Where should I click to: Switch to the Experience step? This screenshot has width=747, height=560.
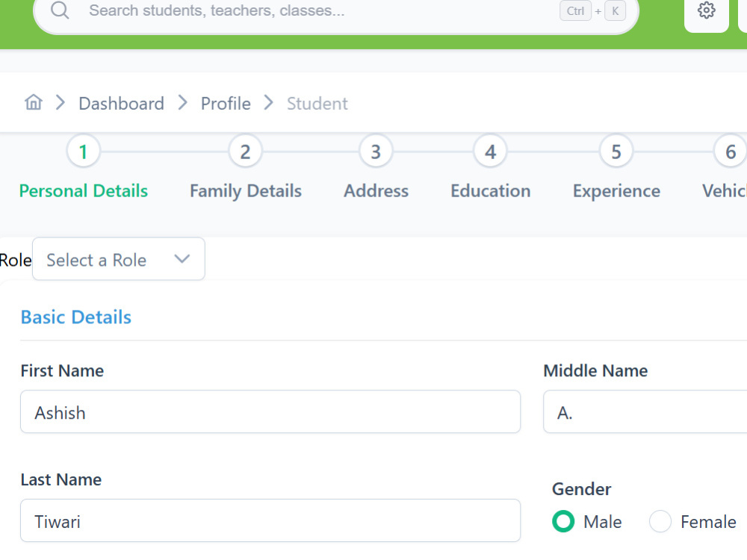point(616,191)
